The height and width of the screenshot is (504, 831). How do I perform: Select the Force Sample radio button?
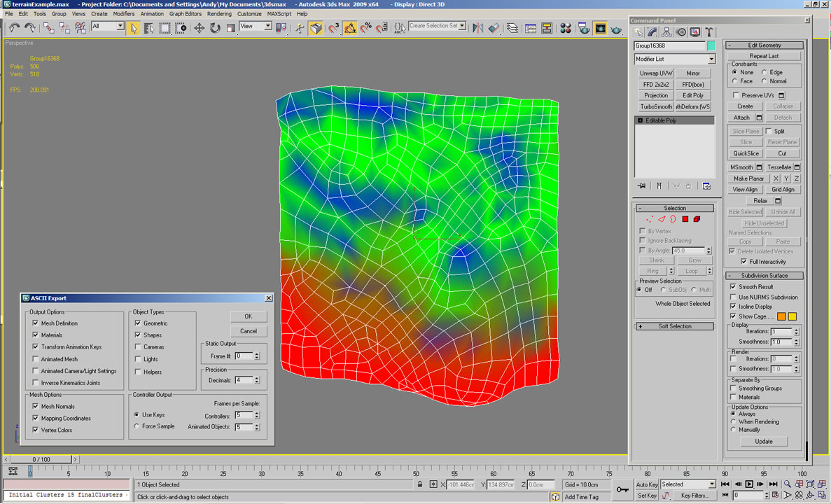pos(137,426)
